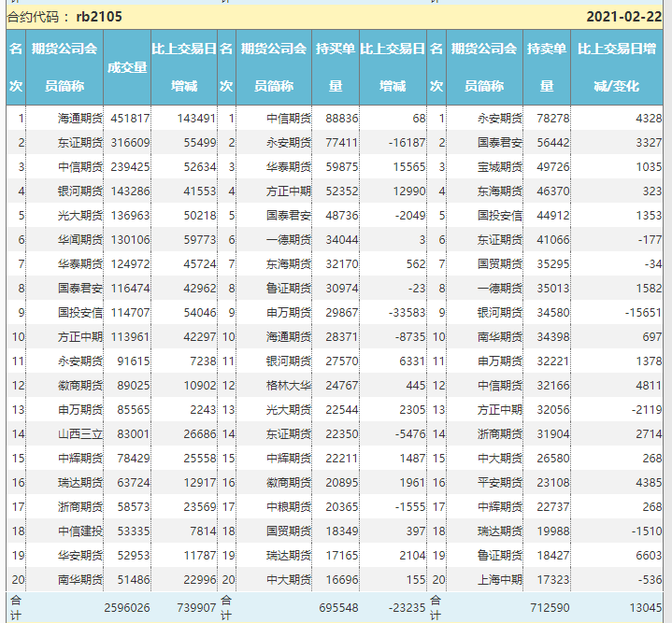Click long position 52352
The image size is (672, 623).
click(x=341, y=191)
